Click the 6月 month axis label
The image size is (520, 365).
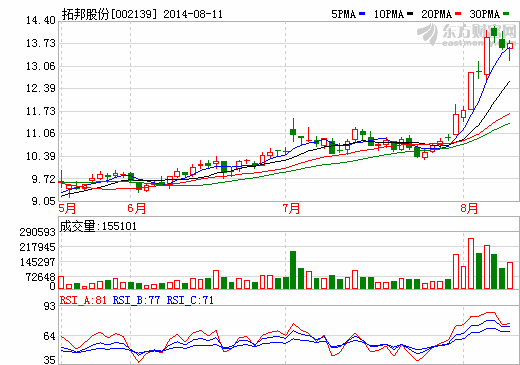click(137, 208)
